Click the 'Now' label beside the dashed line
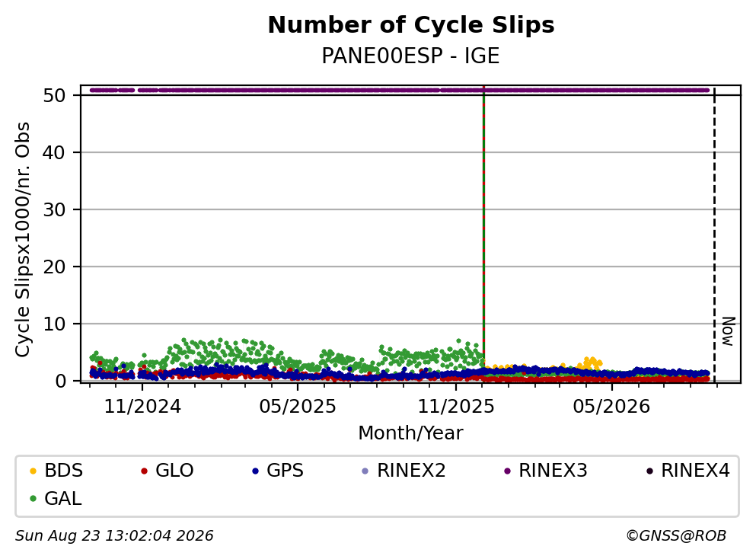756x559 pixels. tap(728, 331)
